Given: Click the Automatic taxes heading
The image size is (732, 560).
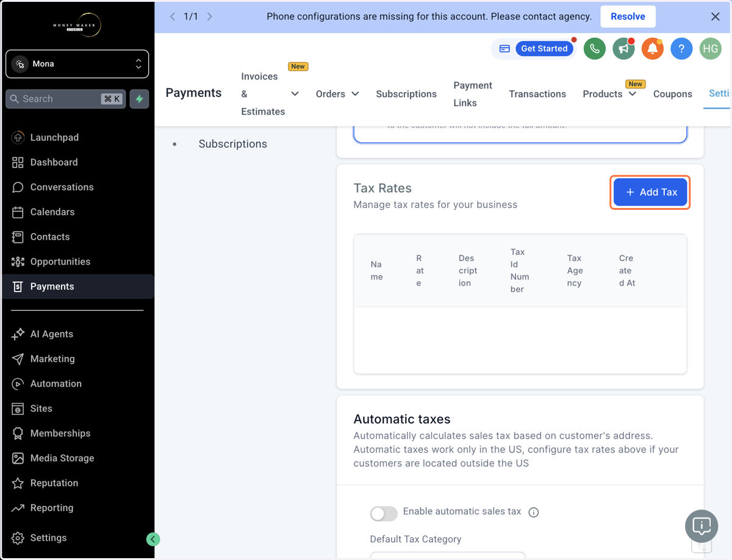Looking at the screenshot, I should (x=402, y=419).
